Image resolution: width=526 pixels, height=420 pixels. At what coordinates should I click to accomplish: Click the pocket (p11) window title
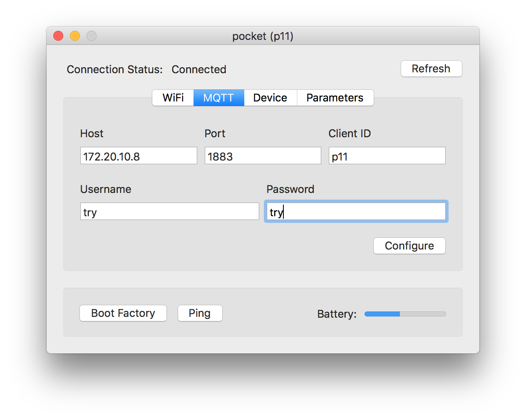point(263,36)
